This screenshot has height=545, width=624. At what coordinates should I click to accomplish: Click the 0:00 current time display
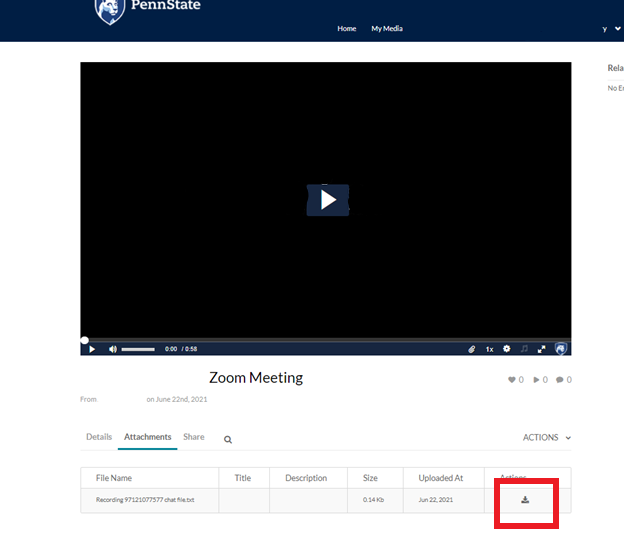[x=171, y=349]
